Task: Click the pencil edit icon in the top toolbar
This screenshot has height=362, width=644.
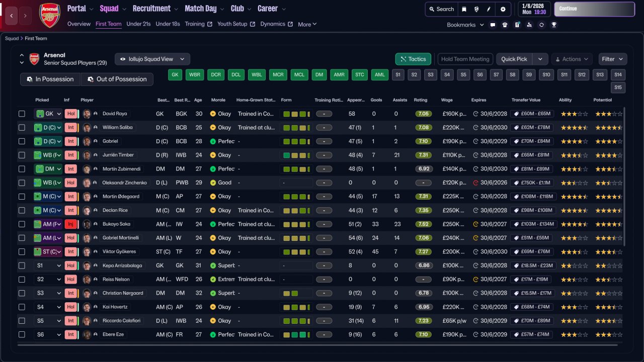Action: point(489,9)
